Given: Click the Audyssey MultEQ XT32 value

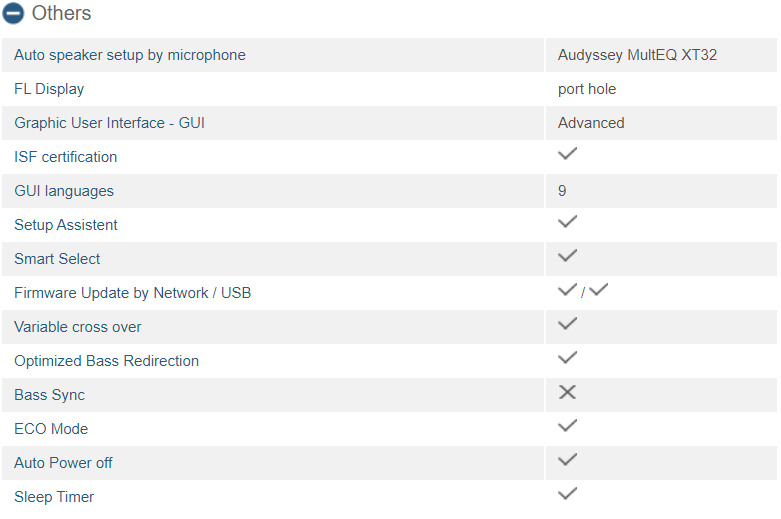Looking at the screenshot, I should pyautogui.click(x=637, y=55).
